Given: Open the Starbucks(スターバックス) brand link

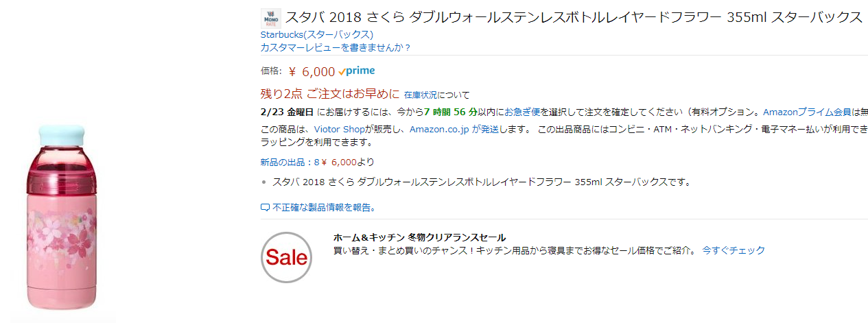Looking at the screenshot, I should (316, 34).
